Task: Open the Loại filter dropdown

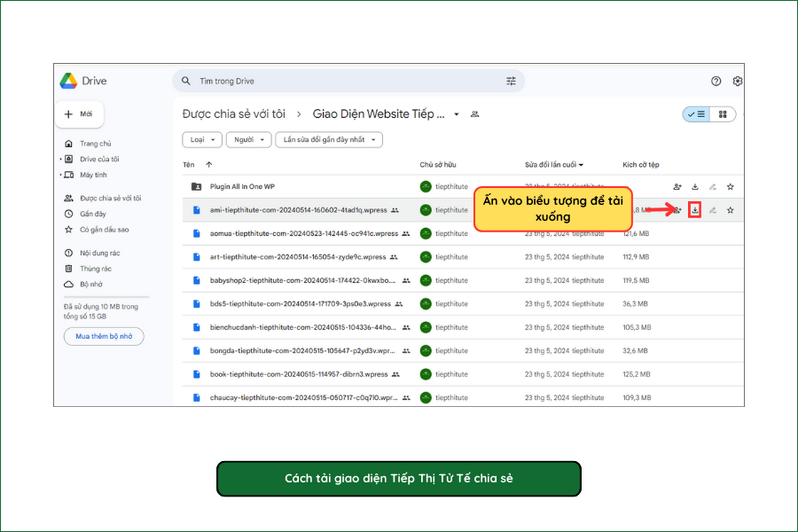Action: click(202, 139)
